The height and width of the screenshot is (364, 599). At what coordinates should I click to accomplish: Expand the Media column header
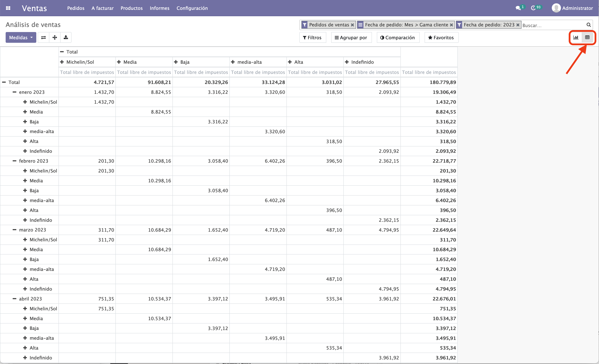(144, 62)
